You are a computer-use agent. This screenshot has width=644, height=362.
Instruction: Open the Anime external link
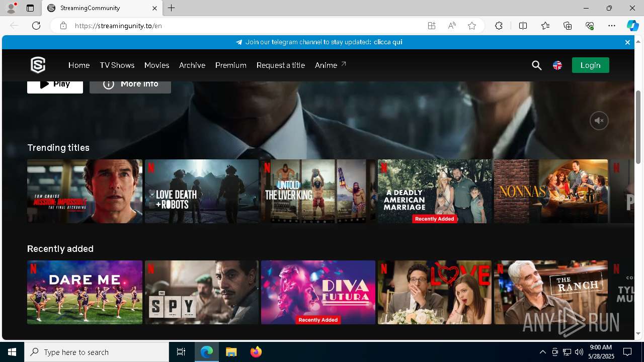[330, 65]
